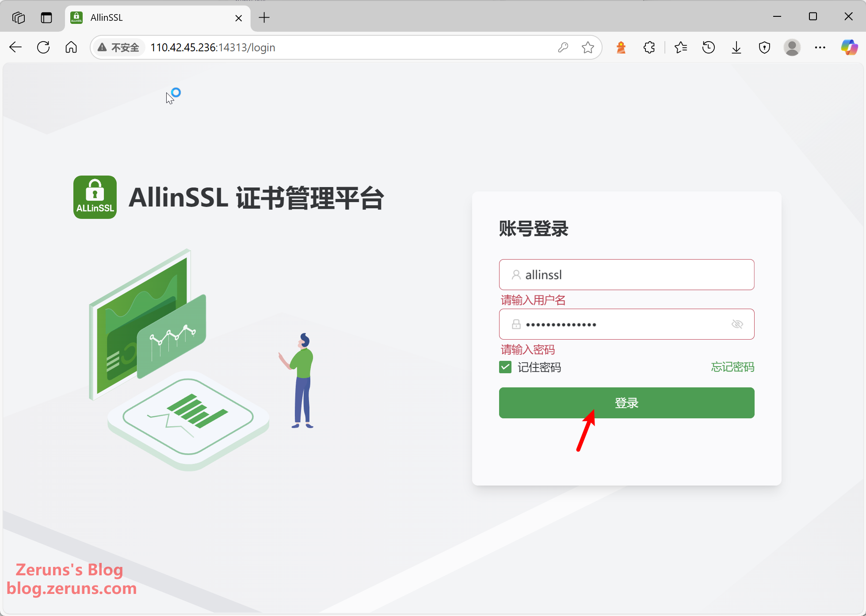This screenshot has width=866, height=616.
Task: Open the Downloads arrow icon
Action: (736, 47)
